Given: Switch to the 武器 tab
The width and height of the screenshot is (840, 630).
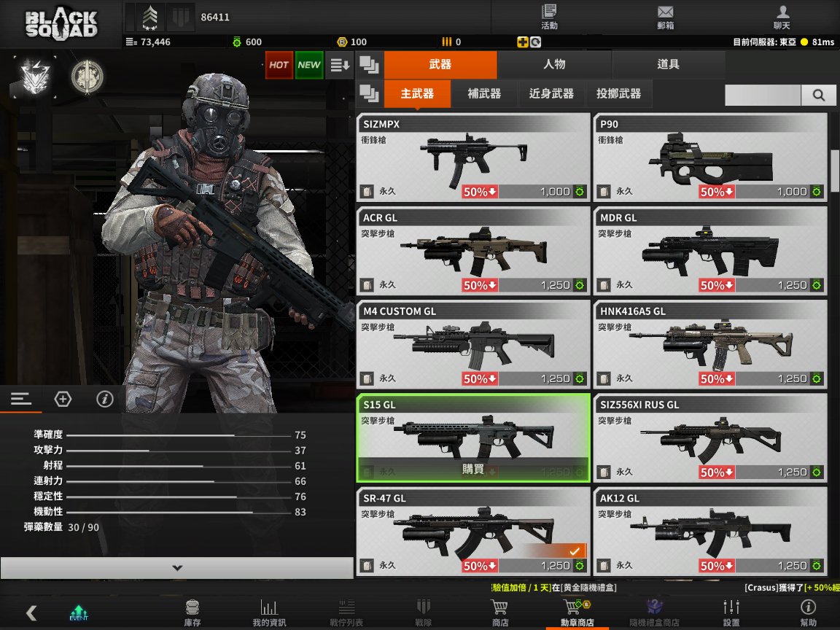Looking at the screenshot, I should [440, 65].
